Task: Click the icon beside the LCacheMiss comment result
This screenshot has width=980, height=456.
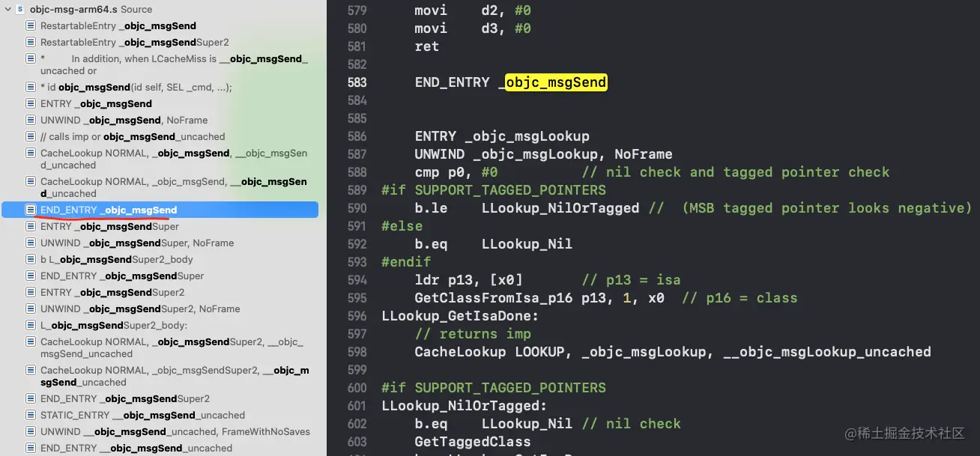Action: point(31,58)
